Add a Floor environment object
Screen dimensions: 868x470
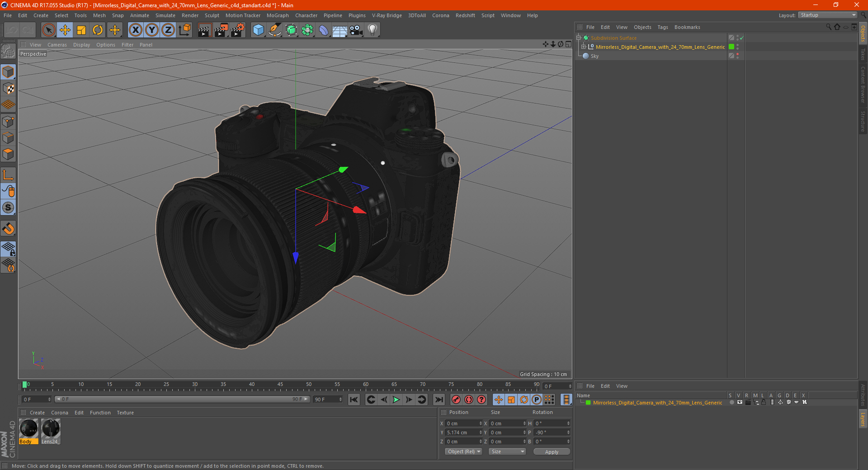click(340, 30)
